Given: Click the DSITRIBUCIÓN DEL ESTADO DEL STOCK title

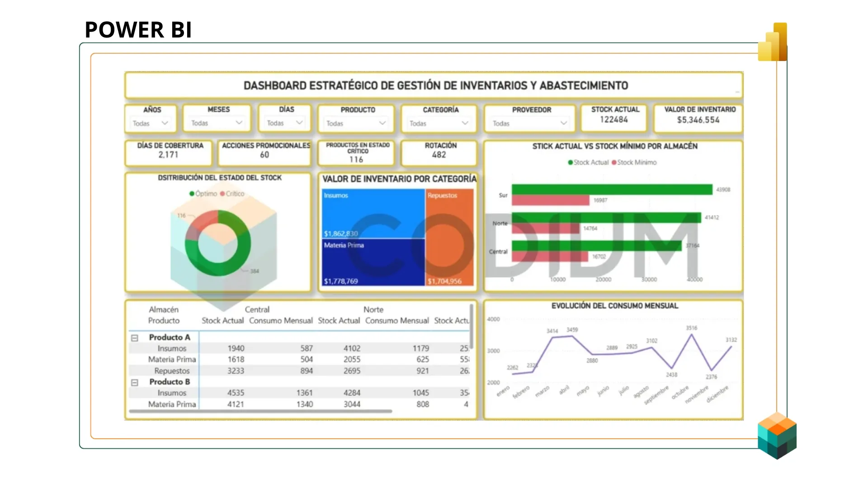Looking at the screenshot, I should (x=219, y=178).
